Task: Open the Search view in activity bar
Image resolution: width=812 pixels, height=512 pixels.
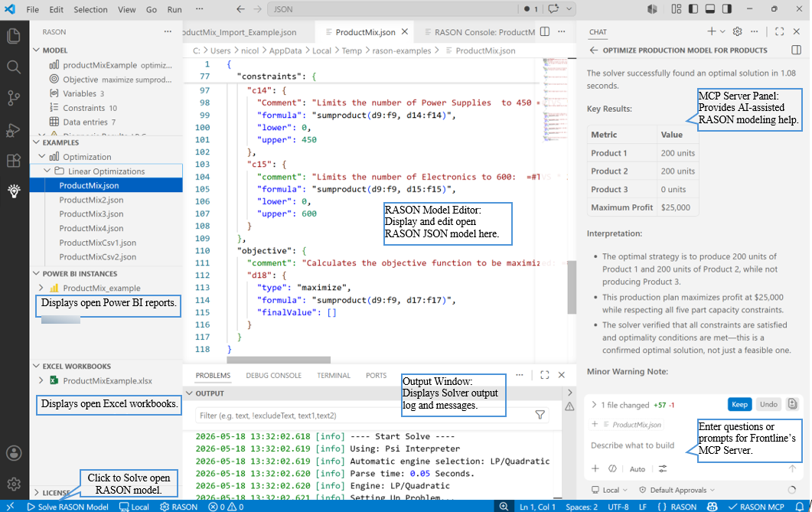Action: (x=14, y=67)
